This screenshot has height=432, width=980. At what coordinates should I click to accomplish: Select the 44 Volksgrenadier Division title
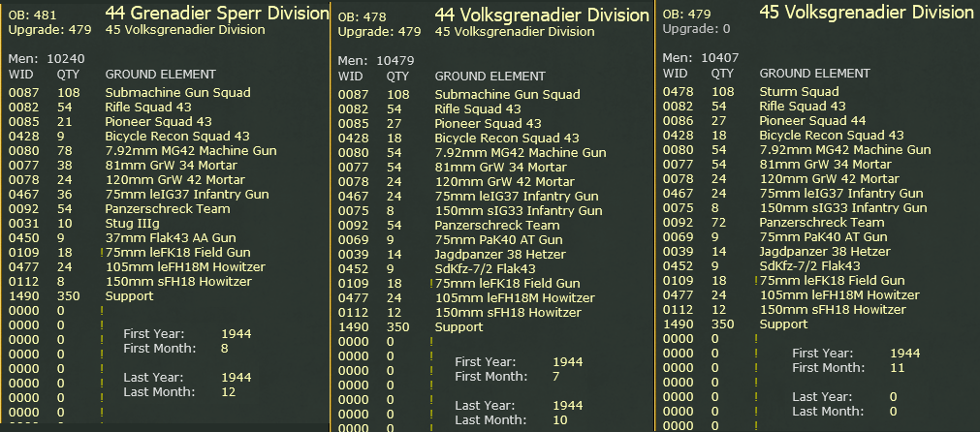coord(542,15)
